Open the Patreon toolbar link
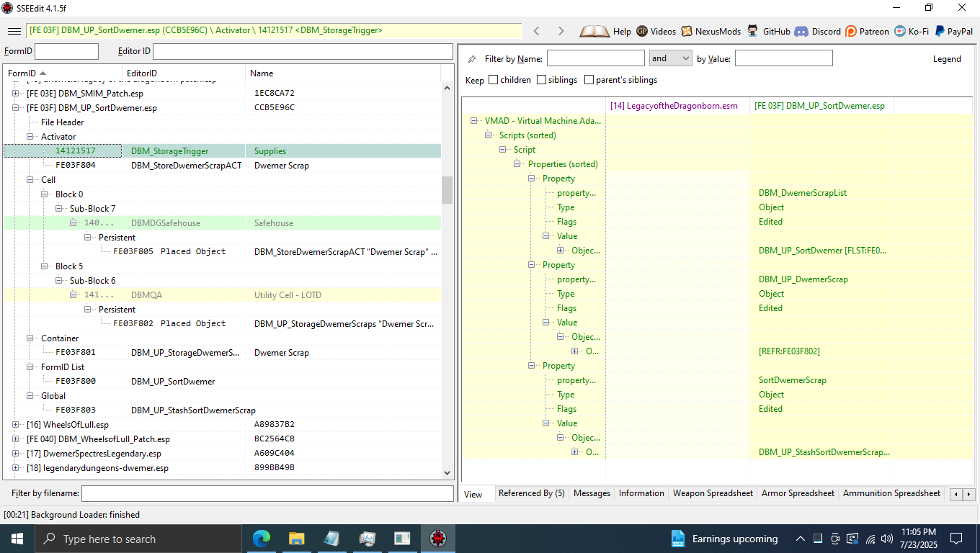 click(x=867, y=31)
